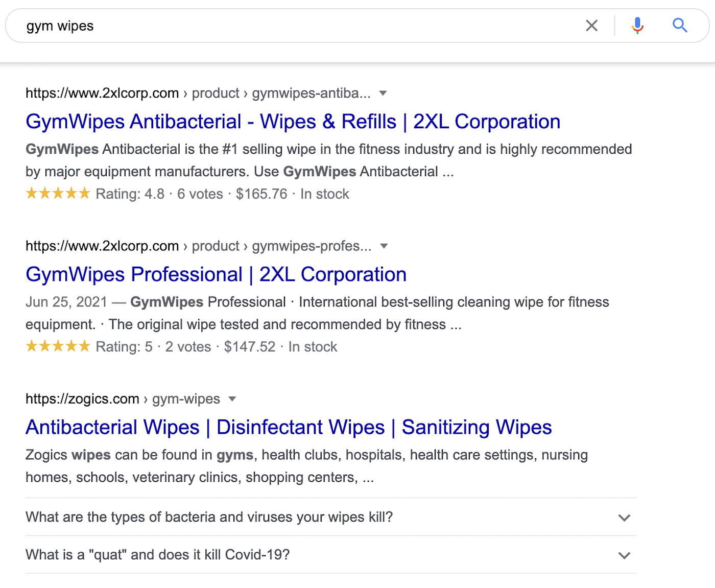The height and width of the screenshot is (588, 715).
Task: Open 'Antibacterial Wipes | Disinfectant Wipes' result
Action: (289, 427)
